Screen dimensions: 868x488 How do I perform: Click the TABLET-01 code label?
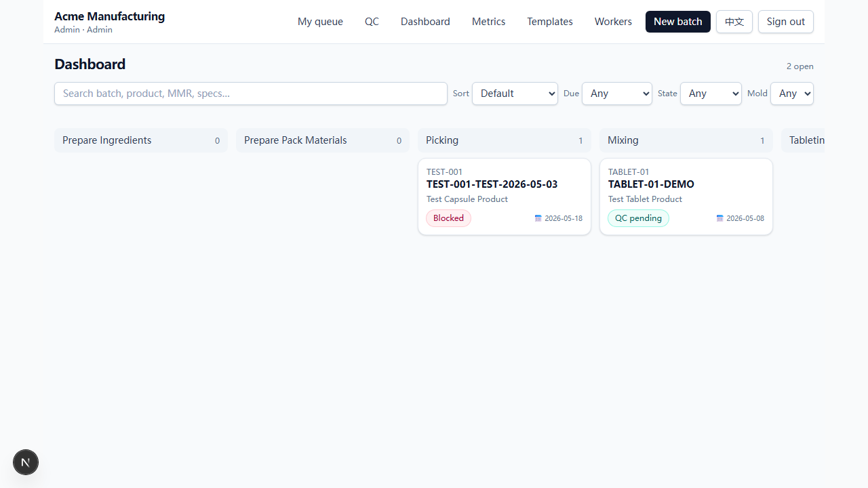tap(629, 172)
